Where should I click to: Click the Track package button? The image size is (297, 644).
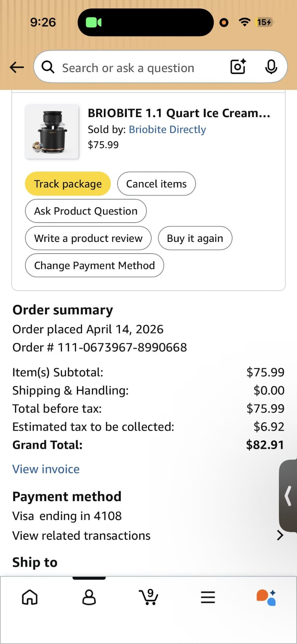pos(68,184)
